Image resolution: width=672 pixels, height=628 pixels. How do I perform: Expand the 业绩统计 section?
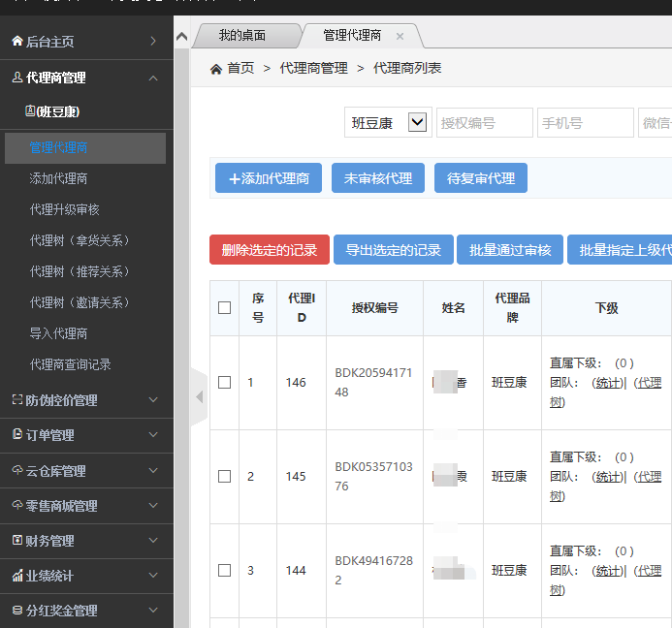(153, 576)
